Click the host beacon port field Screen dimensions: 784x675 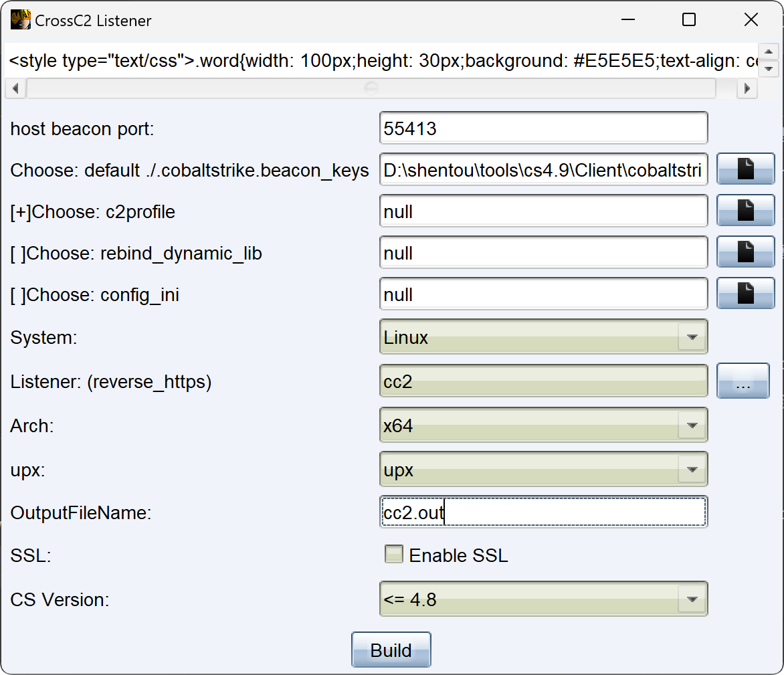click(543, 128)
